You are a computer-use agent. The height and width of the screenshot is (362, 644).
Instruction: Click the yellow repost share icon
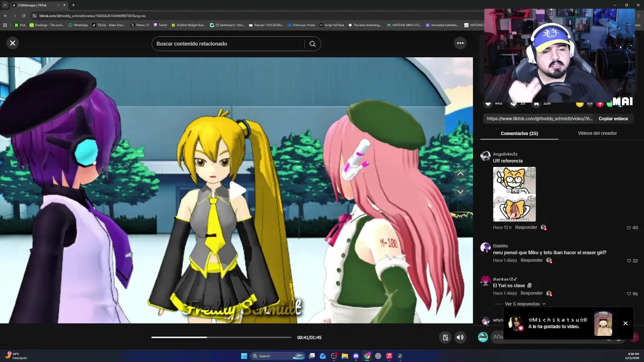pos(580,104)
